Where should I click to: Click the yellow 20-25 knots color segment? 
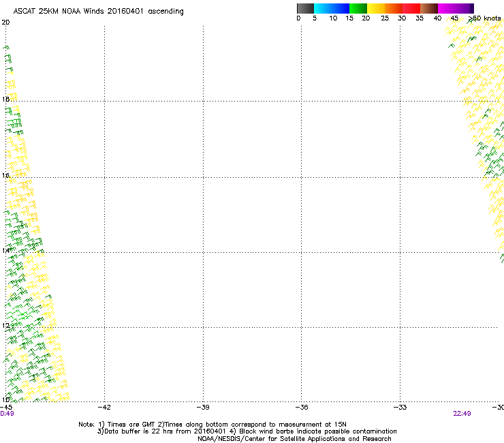pos(376,8)
